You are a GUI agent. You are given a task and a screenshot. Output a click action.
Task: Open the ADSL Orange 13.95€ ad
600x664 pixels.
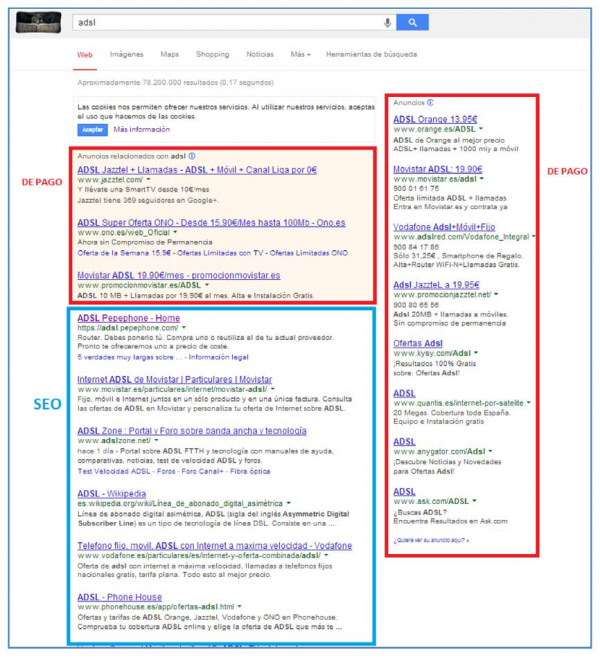[435, 119]
